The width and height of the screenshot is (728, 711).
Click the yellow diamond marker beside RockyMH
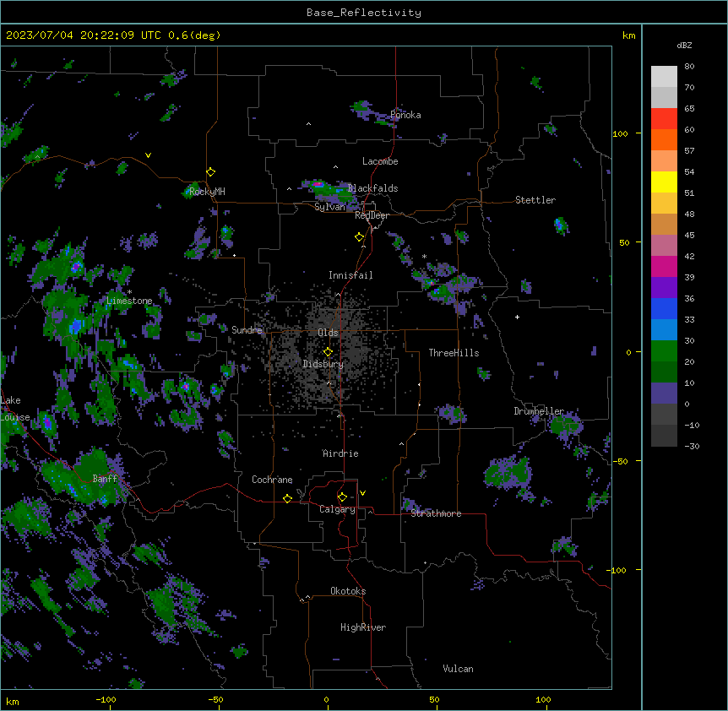[211, 172]
